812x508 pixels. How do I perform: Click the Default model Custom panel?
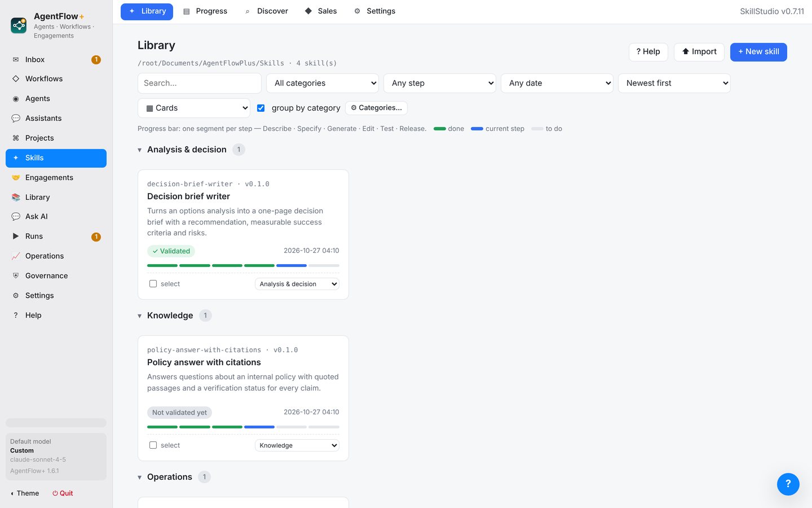[56, 457]
